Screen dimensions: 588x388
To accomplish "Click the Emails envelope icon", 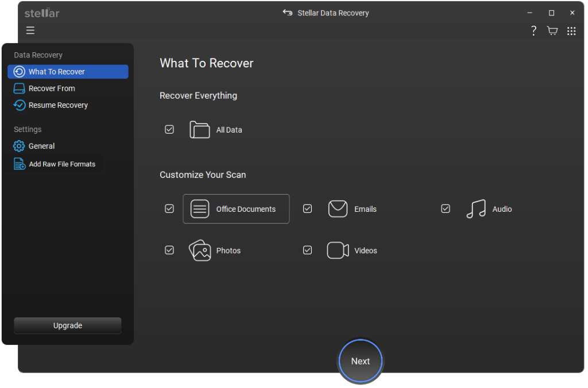I will pyautogui.click(x=338, y=208).
